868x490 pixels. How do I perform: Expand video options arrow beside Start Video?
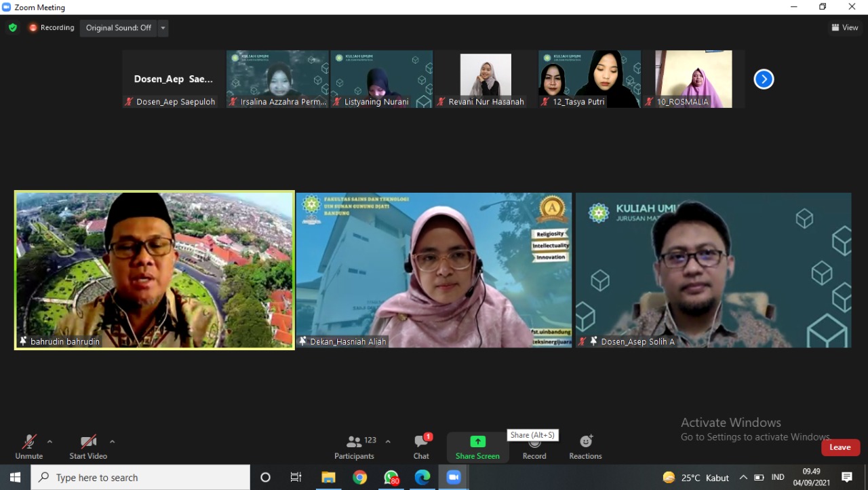click(112, 442)
